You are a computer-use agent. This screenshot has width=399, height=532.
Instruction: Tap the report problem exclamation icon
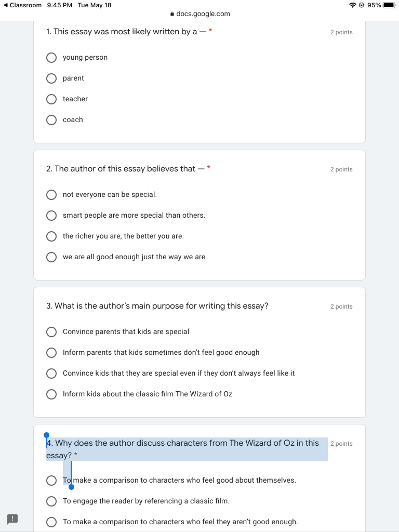point(12,518)
